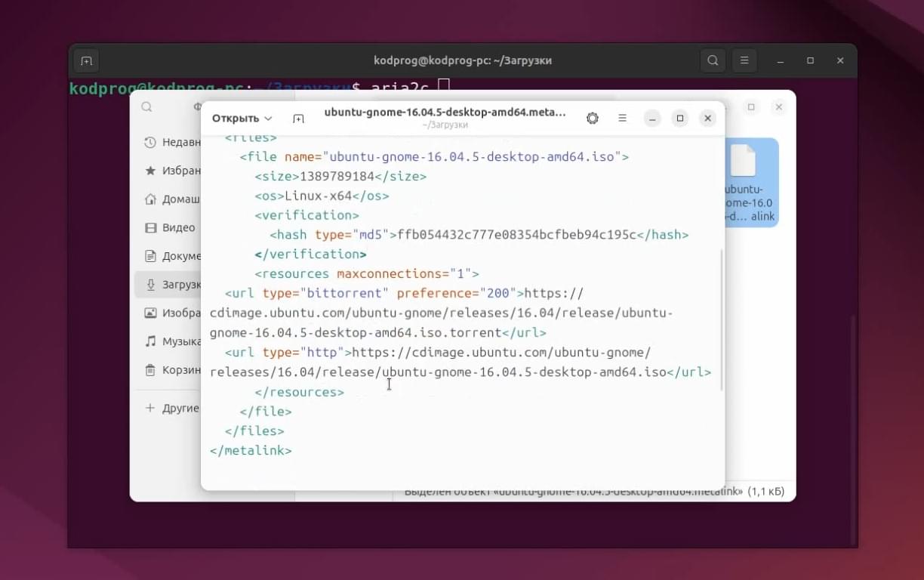Image resolution: width=924 pixels, height=580 pixels.
Task: Click the closing "</resources>" tag
Action: tap(299, 392)
